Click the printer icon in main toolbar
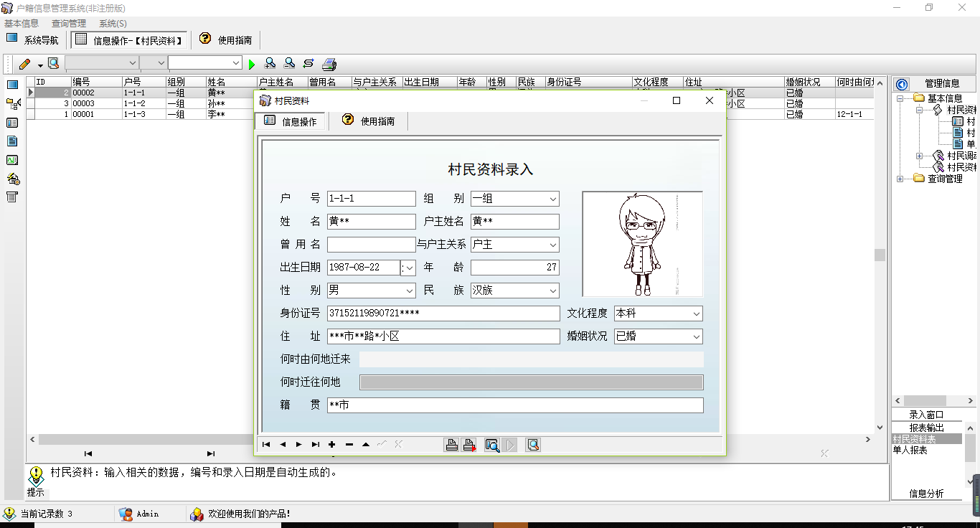 (x=329, y=64)
